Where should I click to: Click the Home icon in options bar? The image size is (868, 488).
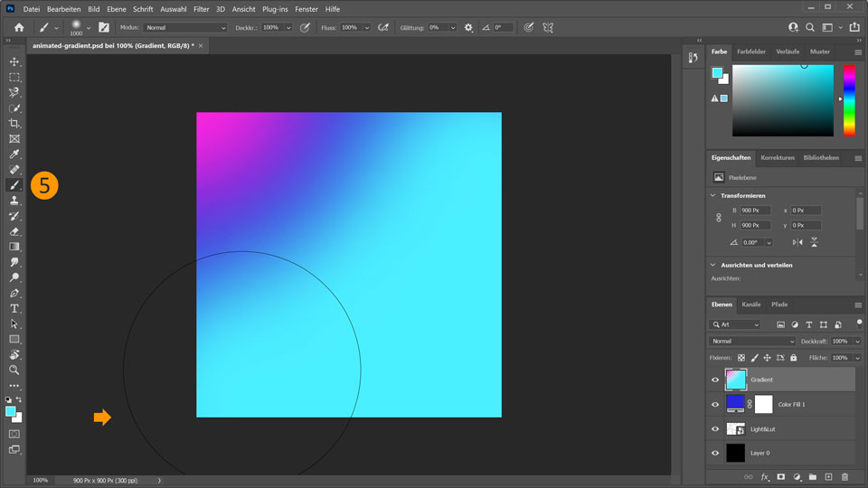pyautogui.click(x=19, y=28)
